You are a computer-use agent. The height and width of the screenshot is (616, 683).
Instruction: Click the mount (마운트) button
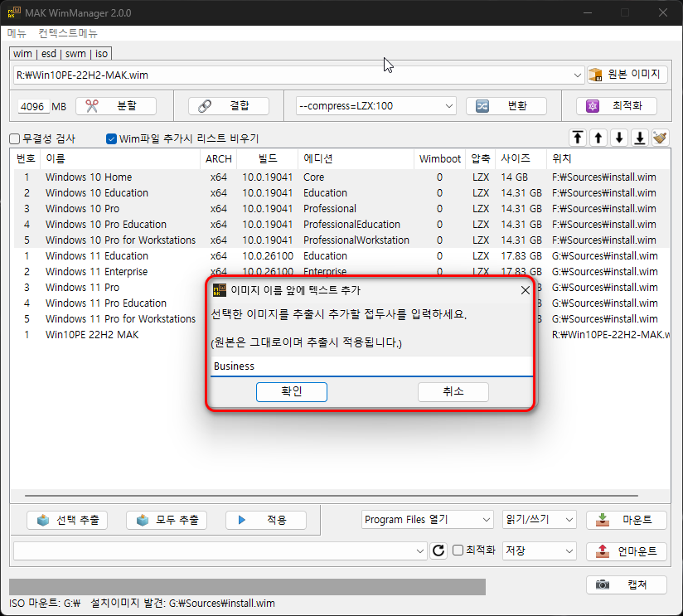(627, 520)
